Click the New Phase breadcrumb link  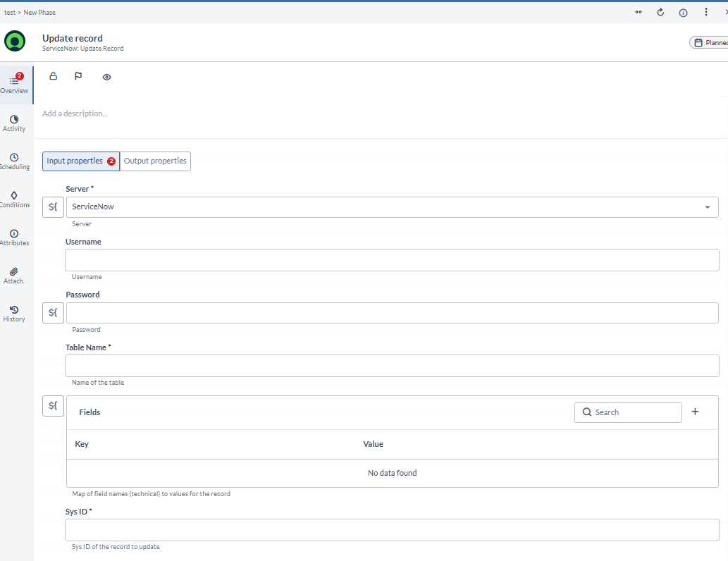(x=39, y=12)
